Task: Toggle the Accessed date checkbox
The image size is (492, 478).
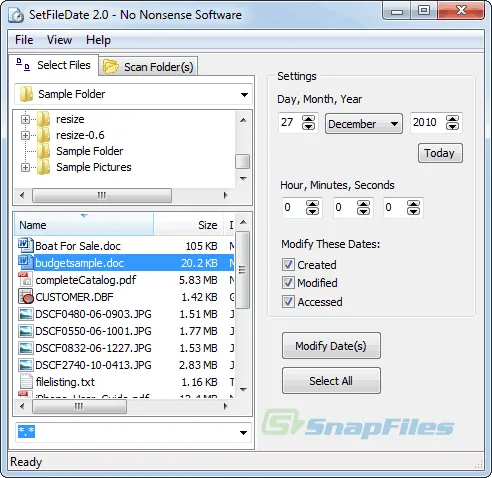Action: 288,302
